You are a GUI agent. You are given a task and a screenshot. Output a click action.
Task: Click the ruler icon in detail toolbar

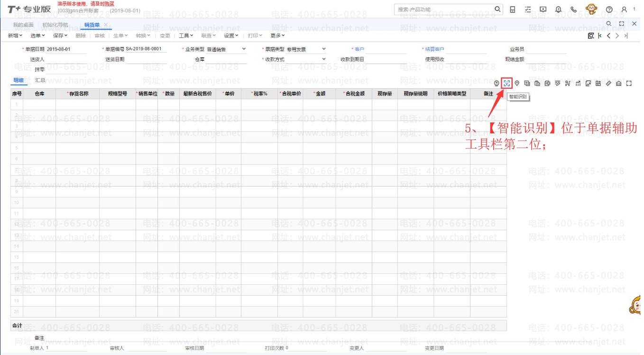(x=608, y=84)
